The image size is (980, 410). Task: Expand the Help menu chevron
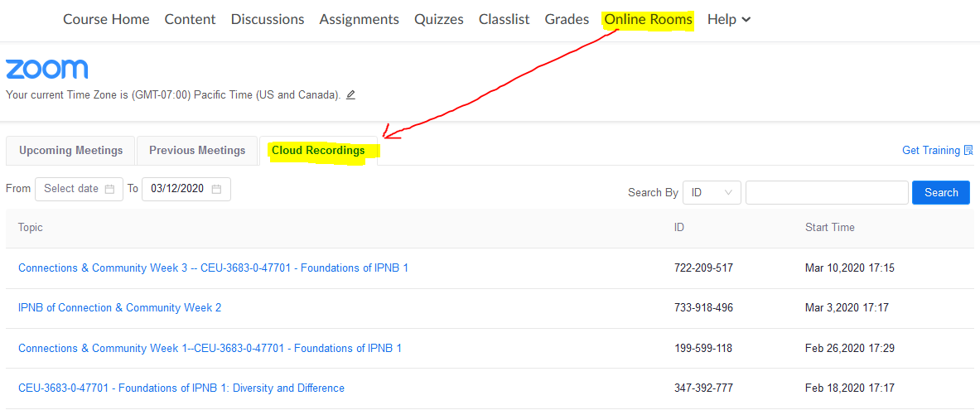[x=746, y=20]
